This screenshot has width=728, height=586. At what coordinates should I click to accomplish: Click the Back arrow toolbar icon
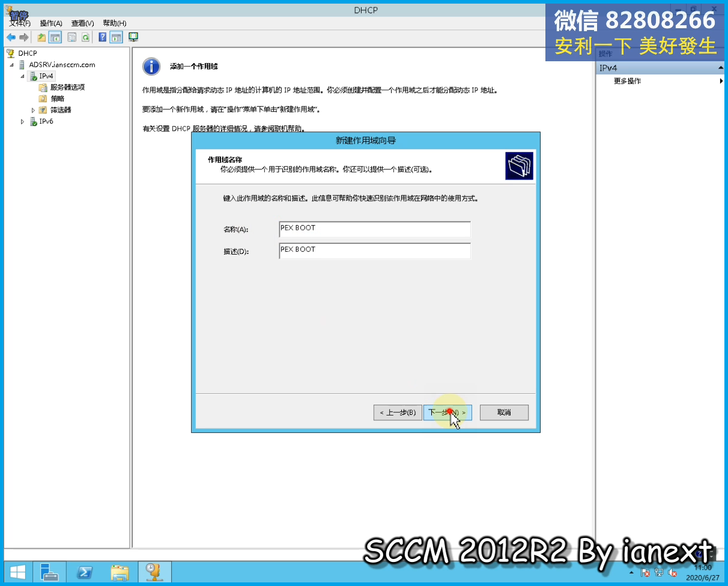click(11, 37)
